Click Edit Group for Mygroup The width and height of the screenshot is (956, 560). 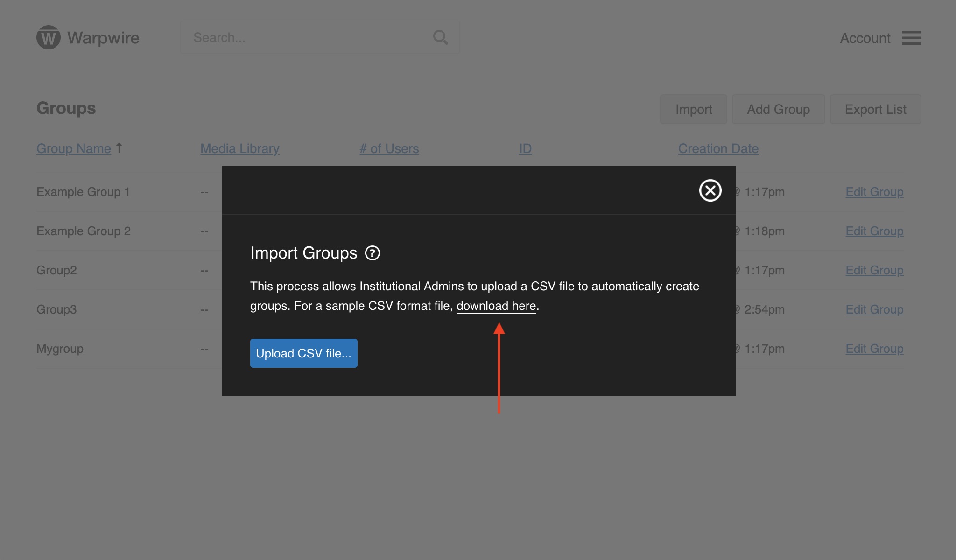tap(874, 349)
